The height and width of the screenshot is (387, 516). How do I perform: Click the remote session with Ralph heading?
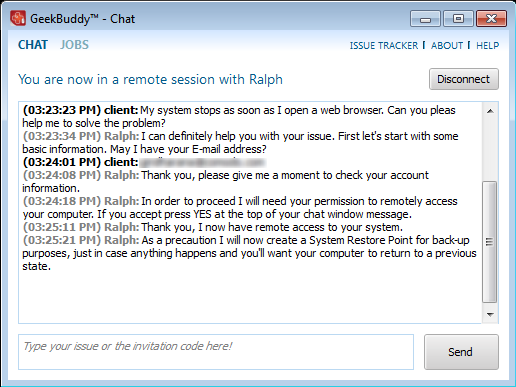click(150, 79)
